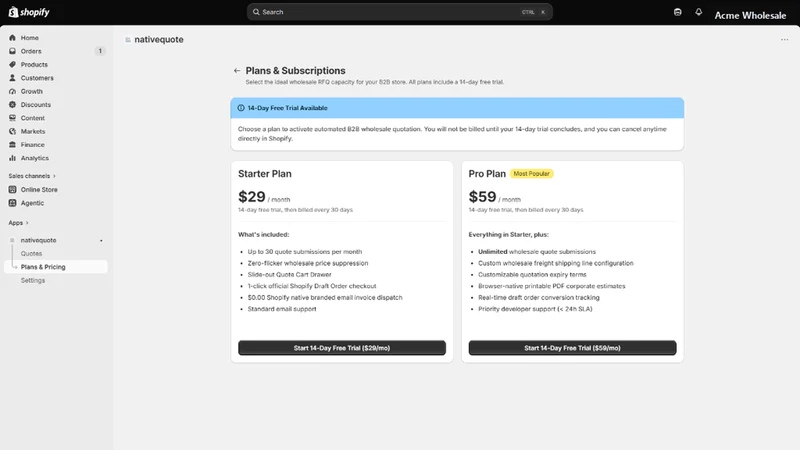Screen dimensions: 800x450
Task: Click 'Real-time draft order conversion tracking' bullet
Action: tap(539, 297)
